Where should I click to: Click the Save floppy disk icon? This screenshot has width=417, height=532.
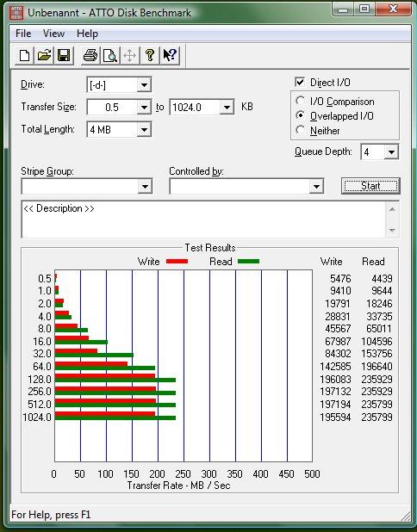point(64,55)
